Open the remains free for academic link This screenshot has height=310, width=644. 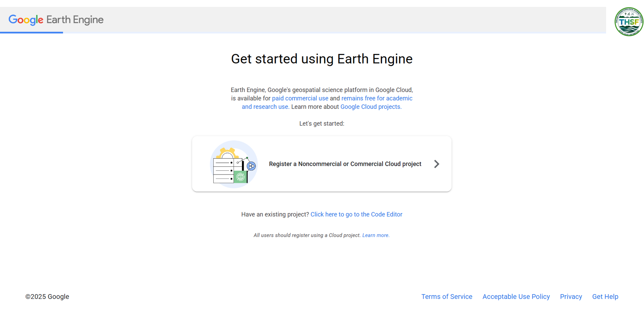[x=377, y=98]
